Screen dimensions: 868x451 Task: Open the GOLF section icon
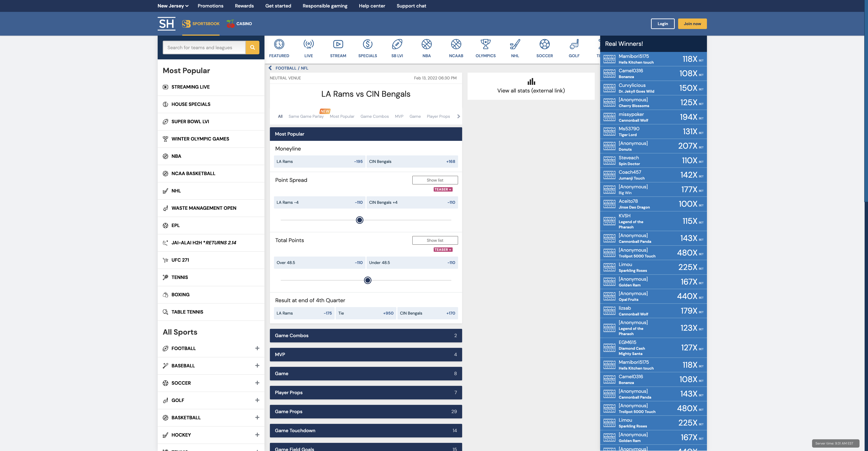(x=574, y=47)
